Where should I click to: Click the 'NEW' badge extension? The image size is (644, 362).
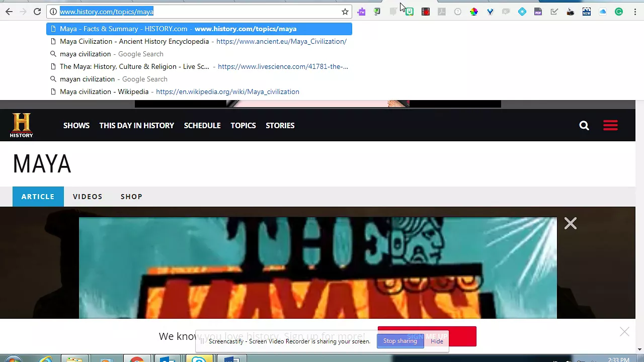coord(587,12)
